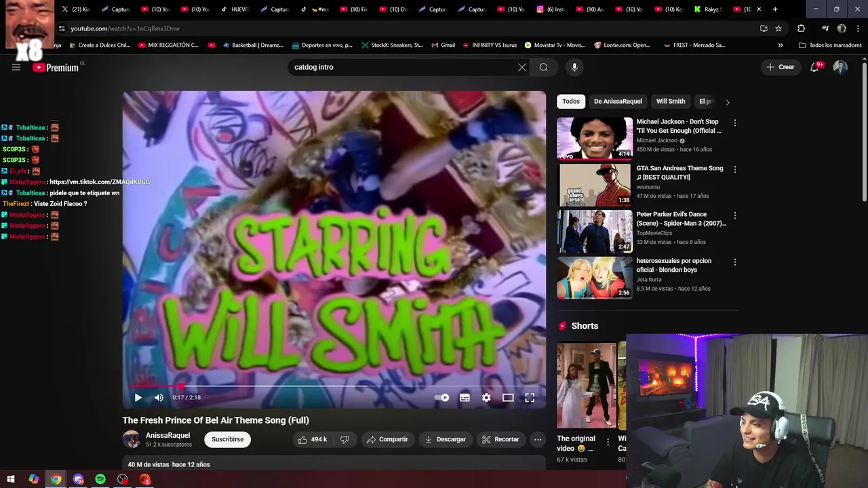Open options for GTA San Andreas video

pyautogui.click(x=734, y=169)
